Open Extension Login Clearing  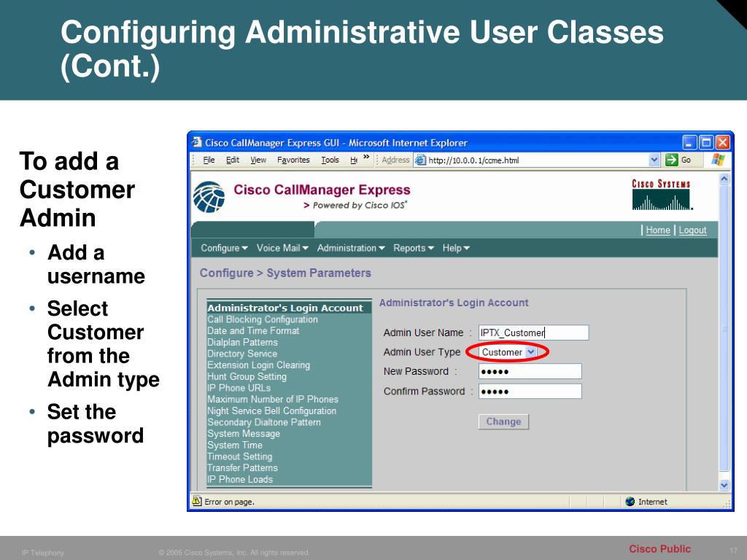[x=259, y=365]
